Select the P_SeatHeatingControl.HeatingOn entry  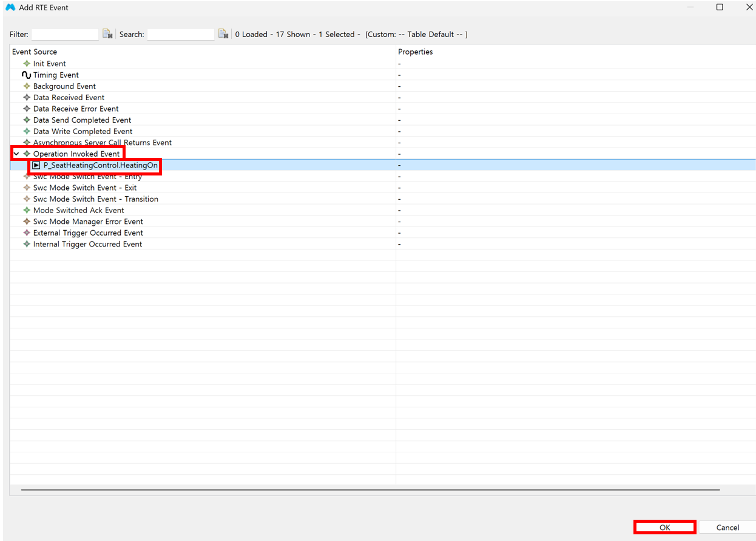383,165
